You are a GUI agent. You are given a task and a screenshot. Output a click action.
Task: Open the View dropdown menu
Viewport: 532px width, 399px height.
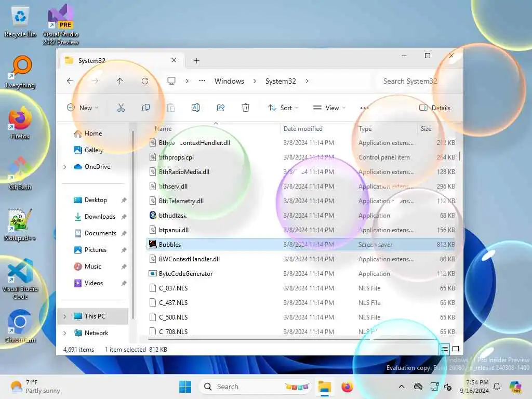(x=329, y=108)
